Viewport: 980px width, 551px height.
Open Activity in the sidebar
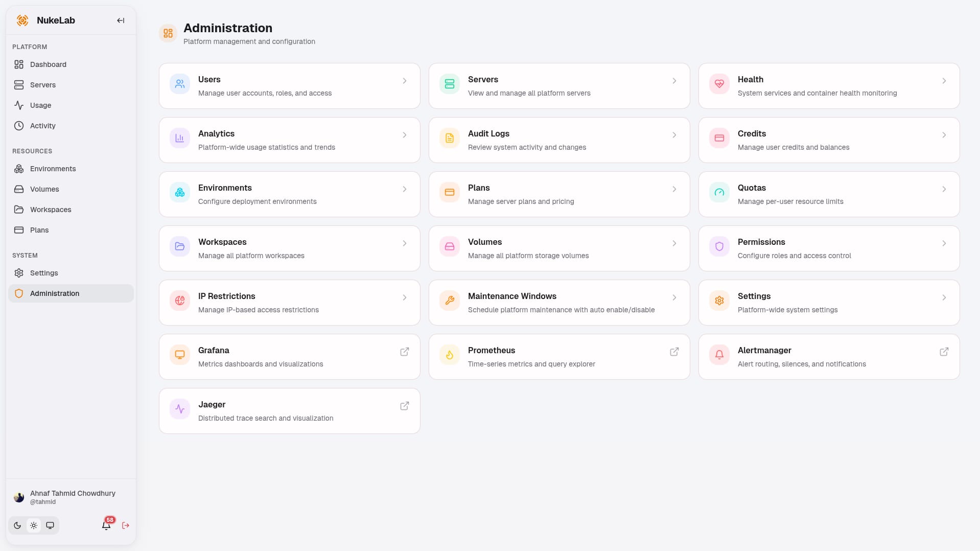pyautogui.click(x=71, y=126)
